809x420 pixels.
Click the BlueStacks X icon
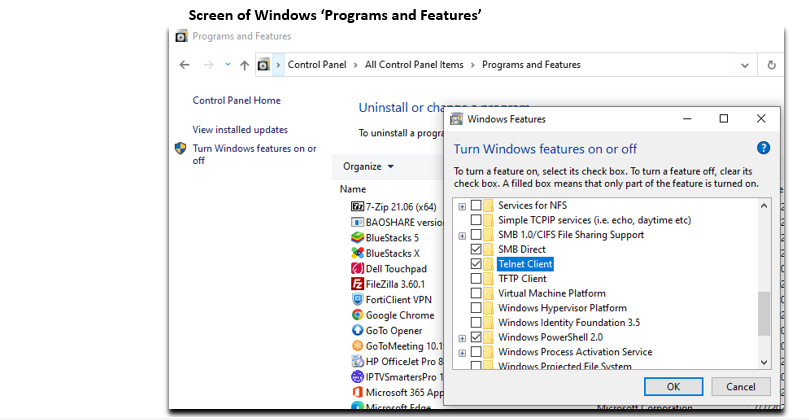[x=357, y=253]
